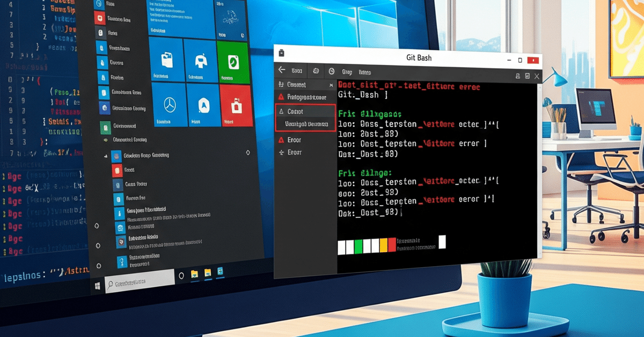The image size is (644, 337).
Task: Click the back arrow in the Git Bash toolbar
Action: 281,71
